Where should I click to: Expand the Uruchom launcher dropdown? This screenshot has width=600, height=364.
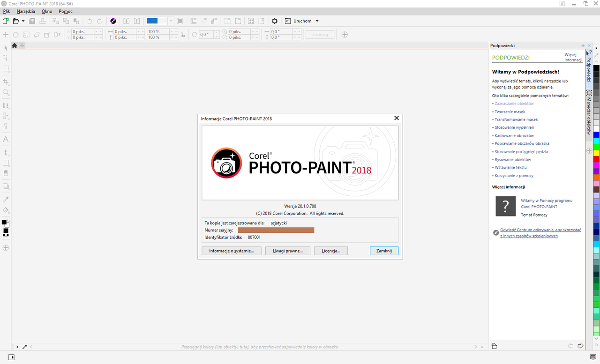point(317,21)
